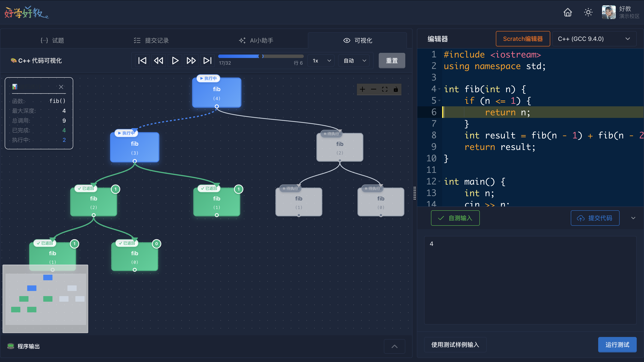644x362 pixels.
Task: Click the playback progress slider track
Action: pyautogui.click(x=283, y=56)
